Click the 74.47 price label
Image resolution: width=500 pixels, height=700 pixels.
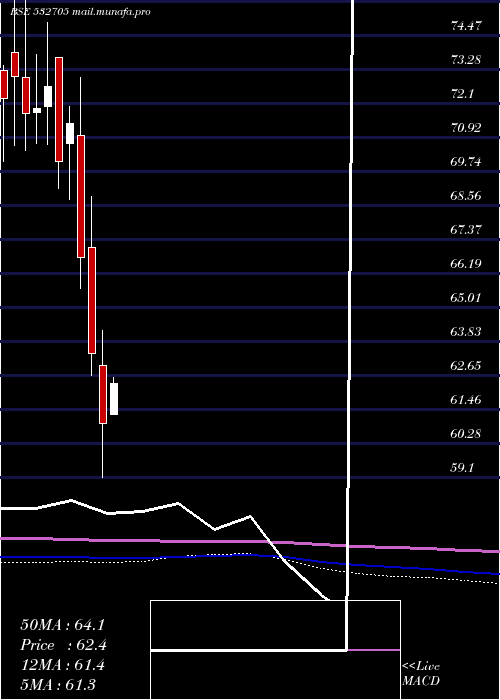click(466, 26)
